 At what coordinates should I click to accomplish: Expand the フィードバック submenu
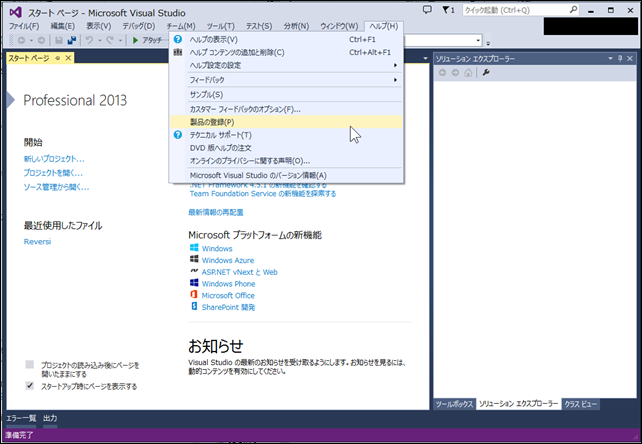click(285, 79)
